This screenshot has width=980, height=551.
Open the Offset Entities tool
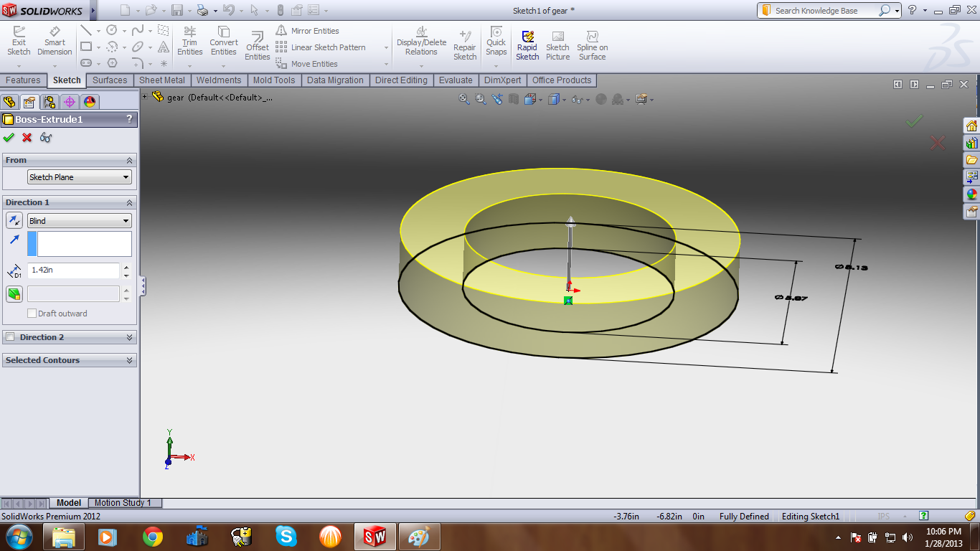[257, 46]
